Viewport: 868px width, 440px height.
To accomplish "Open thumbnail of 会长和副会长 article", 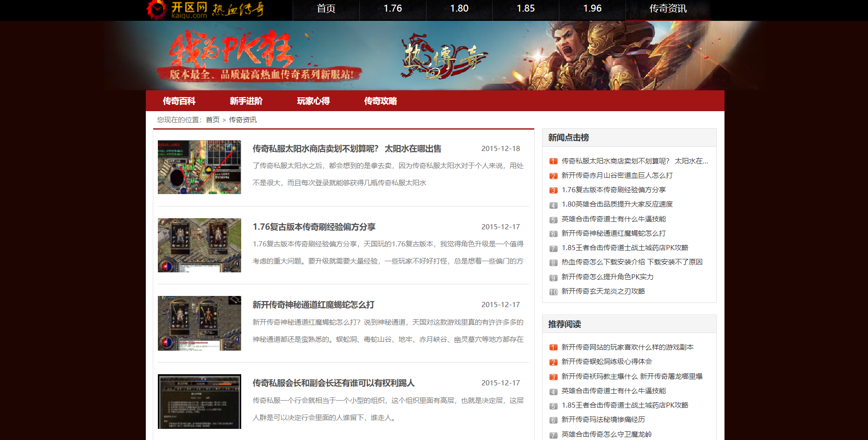I will (x=199, y=401).
